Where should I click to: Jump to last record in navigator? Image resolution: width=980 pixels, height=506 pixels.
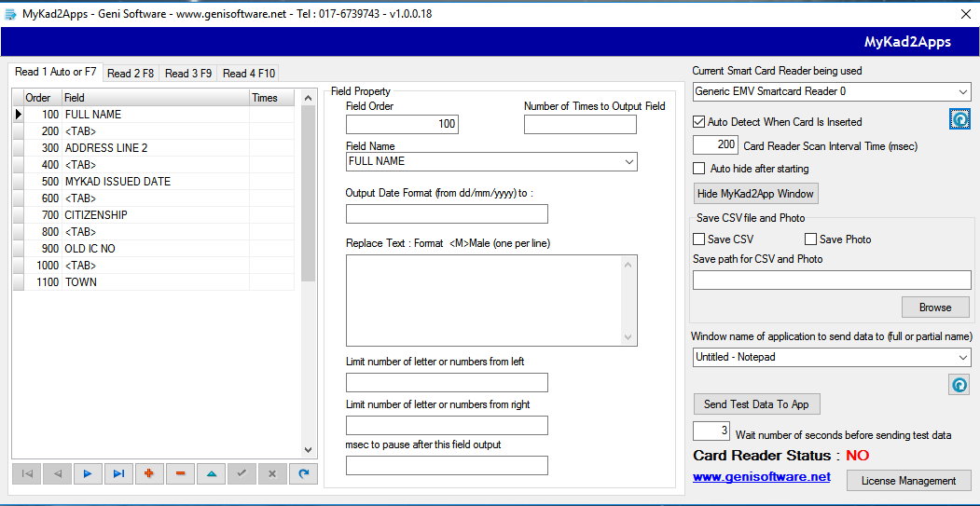[118, 473]
